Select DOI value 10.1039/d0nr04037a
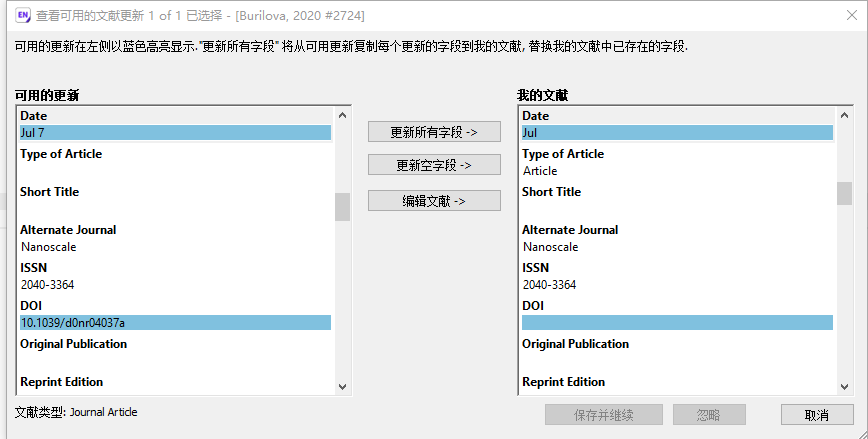Image resolution: width=868 pixels, height=439 pixels. tap(175, 322)
